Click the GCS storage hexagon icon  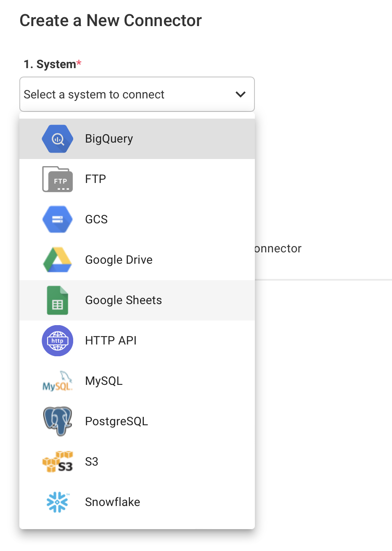coord(58,220)
